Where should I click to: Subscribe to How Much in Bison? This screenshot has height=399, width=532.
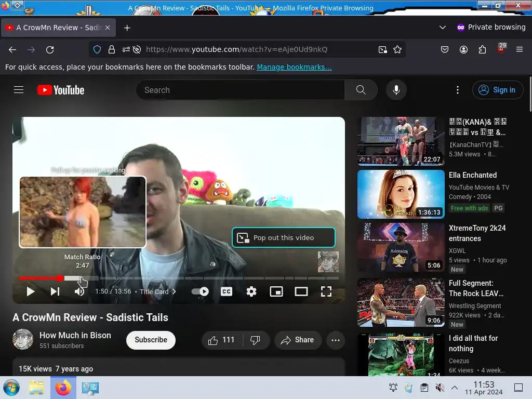151,340
